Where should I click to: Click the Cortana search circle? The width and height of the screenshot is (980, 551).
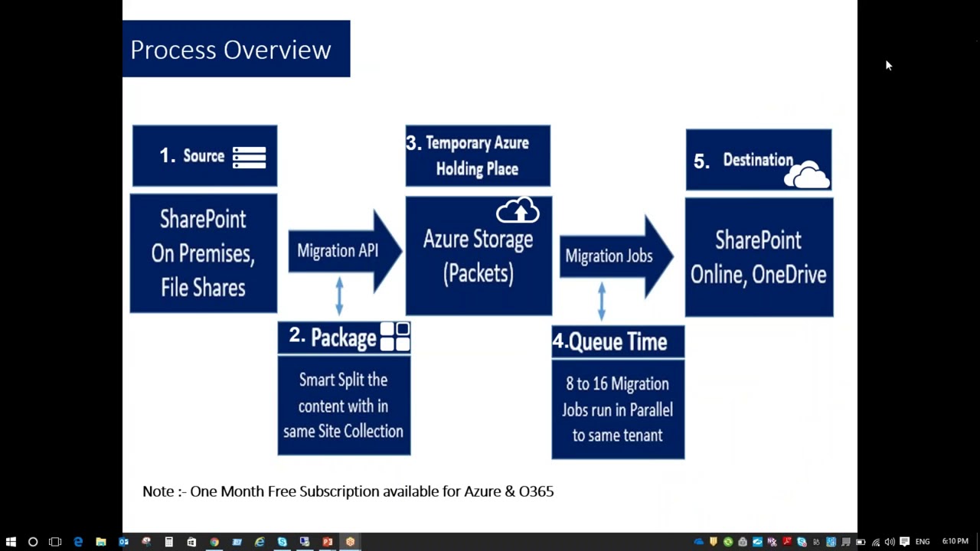[x=33, y=542]
